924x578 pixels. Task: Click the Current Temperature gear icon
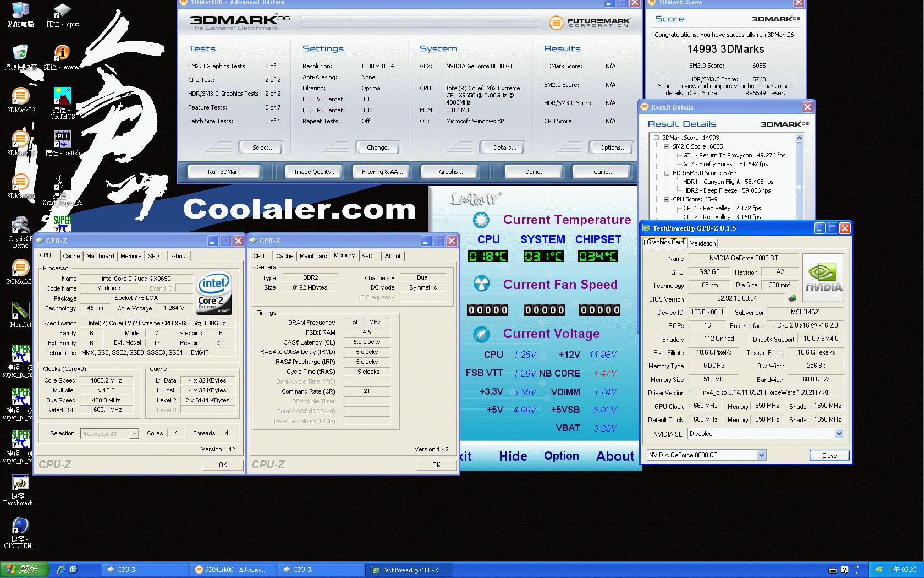click(x=481, y=220)
